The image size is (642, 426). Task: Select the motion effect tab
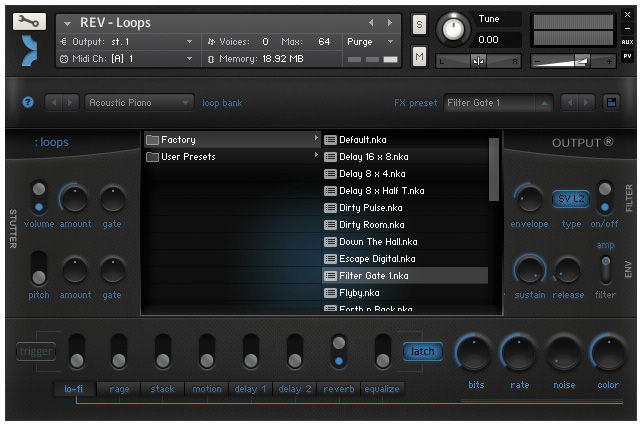207,389
